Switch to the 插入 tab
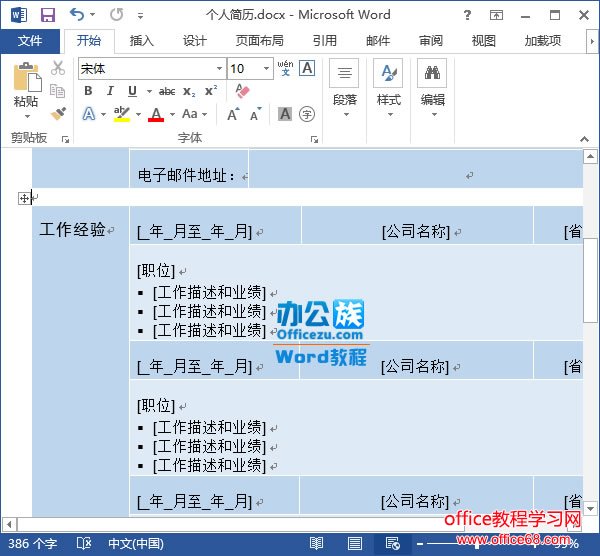The image size is (600, 556). [141, 41]
